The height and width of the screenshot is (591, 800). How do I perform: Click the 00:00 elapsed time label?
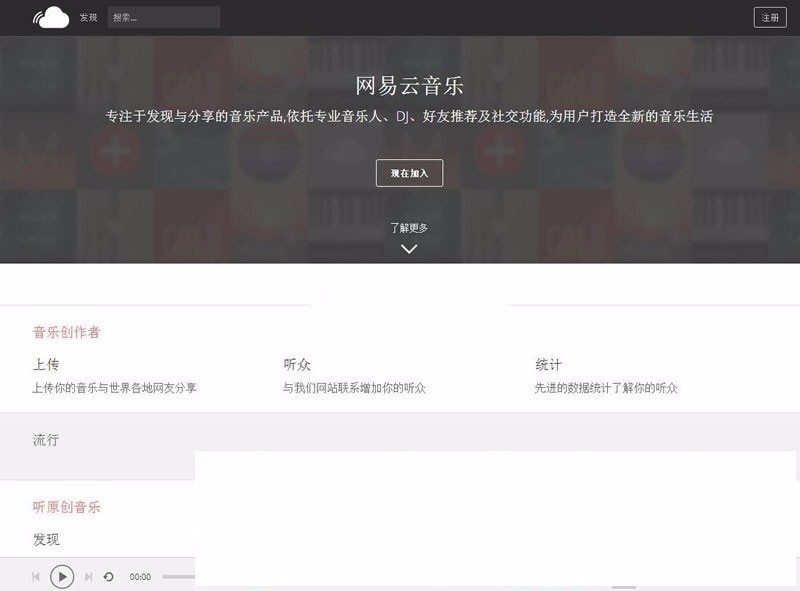[140, 577]
